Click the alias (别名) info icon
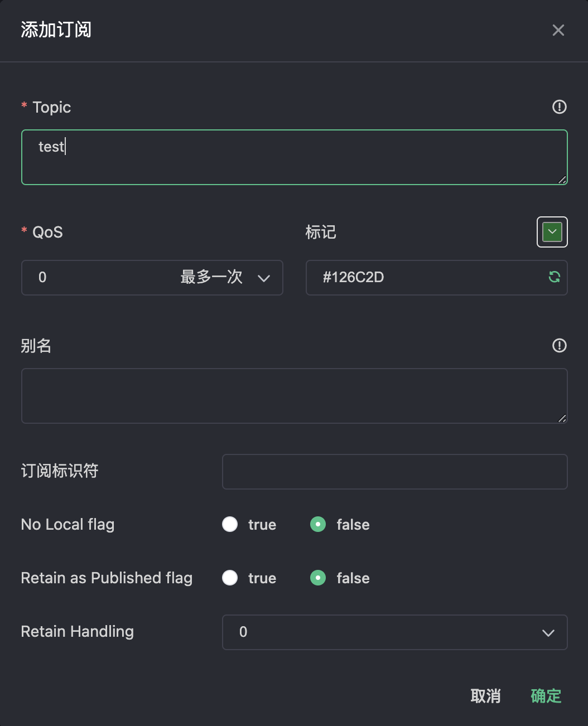The height and width of the screenshot is (726, 588). [559, 345]
